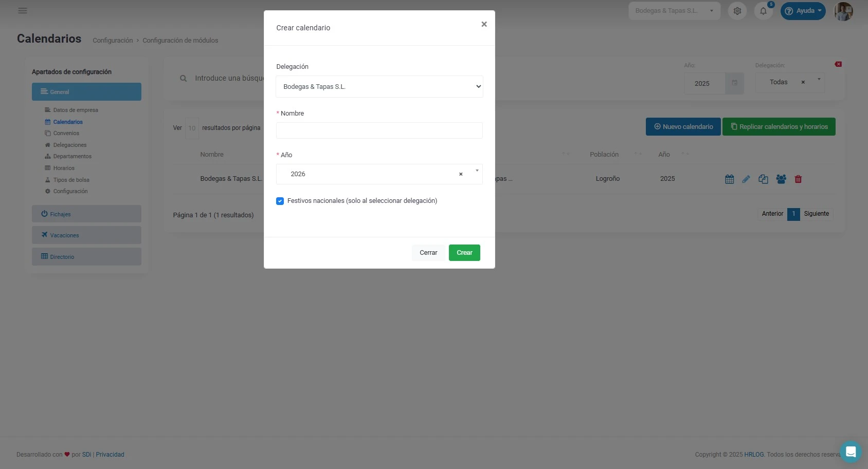Screen dimensions: 868x469
Task: Click the Nombre text field
Action: pyautogui.click(x=379, y=130)
